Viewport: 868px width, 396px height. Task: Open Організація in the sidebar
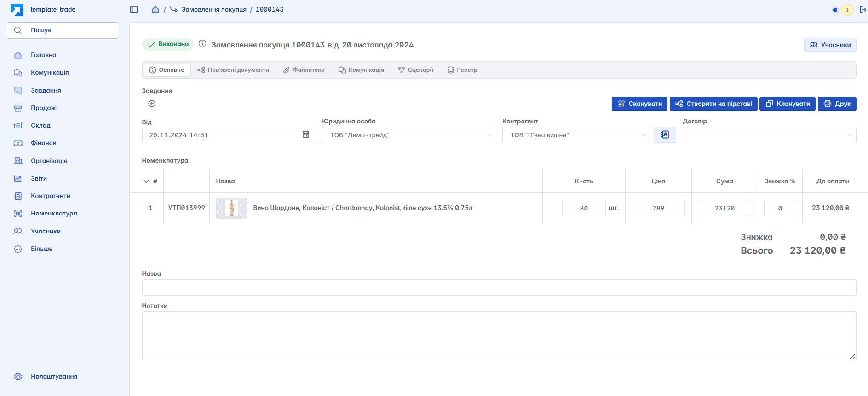coord(49,161)
